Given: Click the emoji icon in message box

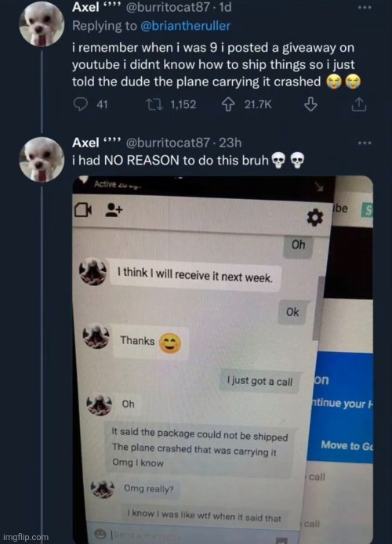Looking at the screenshot, I should click(x=100, y=534).
